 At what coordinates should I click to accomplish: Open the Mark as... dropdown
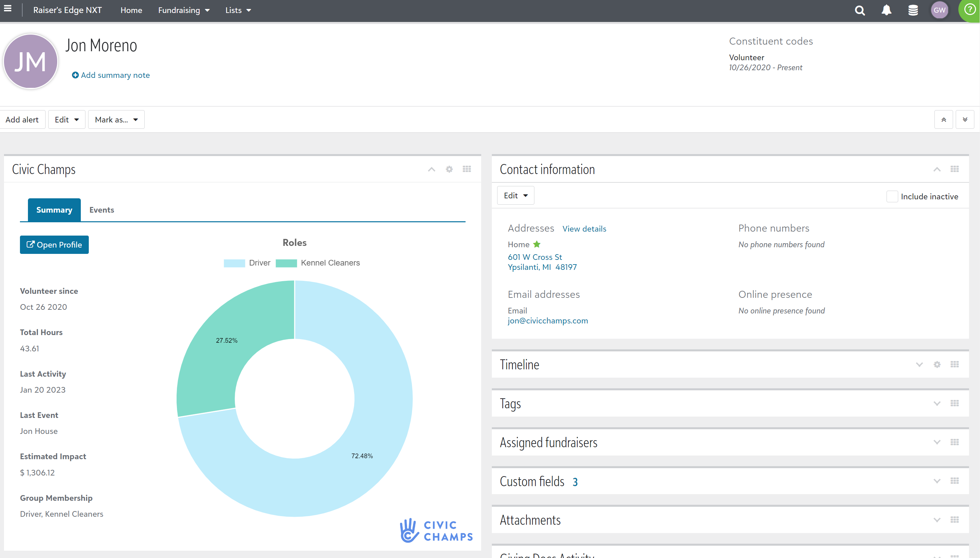pyautogui.click(x=116, y=119)
